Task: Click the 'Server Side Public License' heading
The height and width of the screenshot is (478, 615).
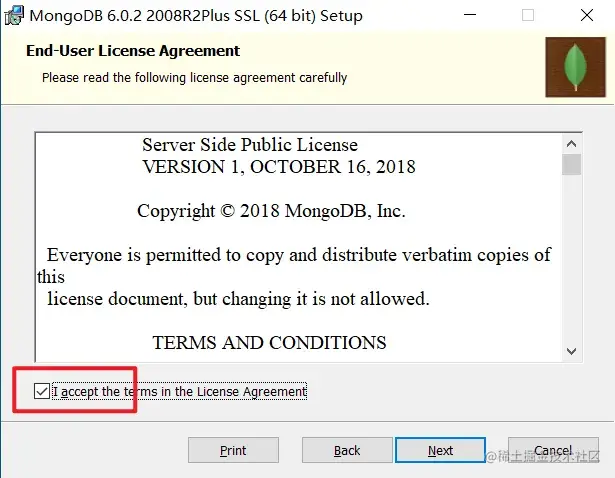Action: (x=250, y=145)
